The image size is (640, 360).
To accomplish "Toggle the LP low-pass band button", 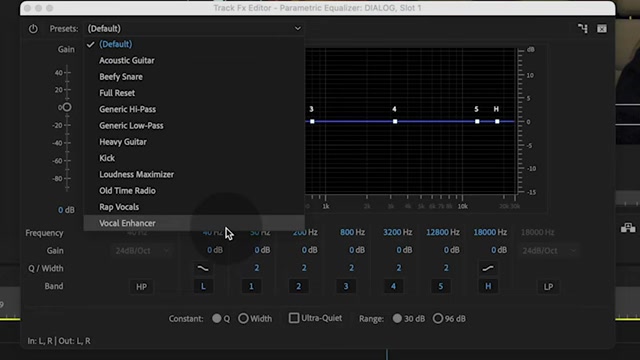I will click(x=548, y=287).
